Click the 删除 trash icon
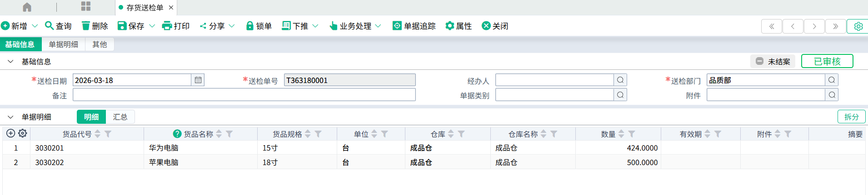Screen dimensions: 868x195 pos(85,26)
